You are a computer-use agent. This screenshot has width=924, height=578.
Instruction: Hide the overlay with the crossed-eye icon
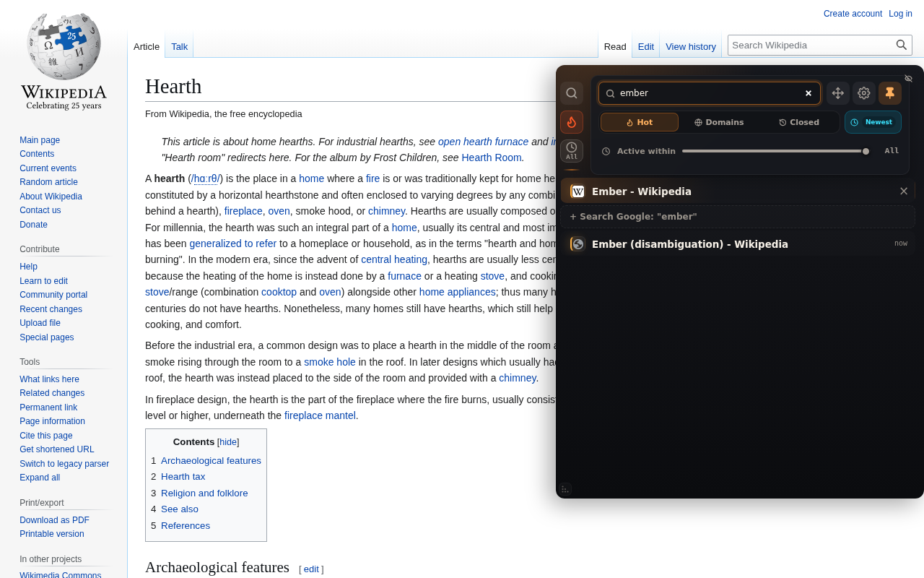(909, 78)
